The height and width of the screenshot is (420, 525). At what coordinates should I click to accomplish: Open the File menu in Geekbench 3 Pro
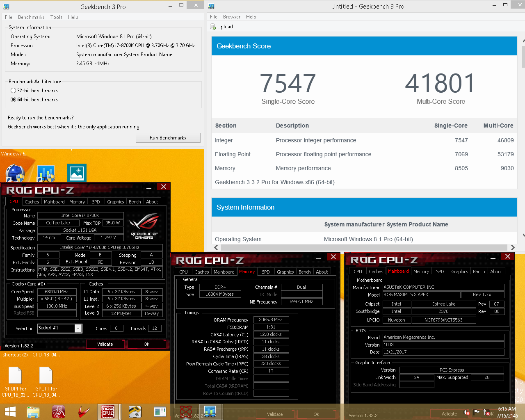pyautogui.click(x=9, y=17)
